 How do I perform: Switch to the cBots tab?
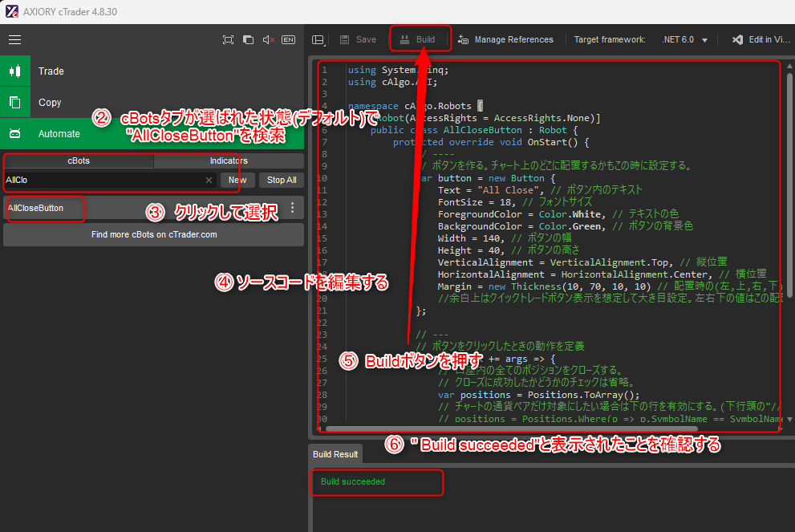click(79, 160)
